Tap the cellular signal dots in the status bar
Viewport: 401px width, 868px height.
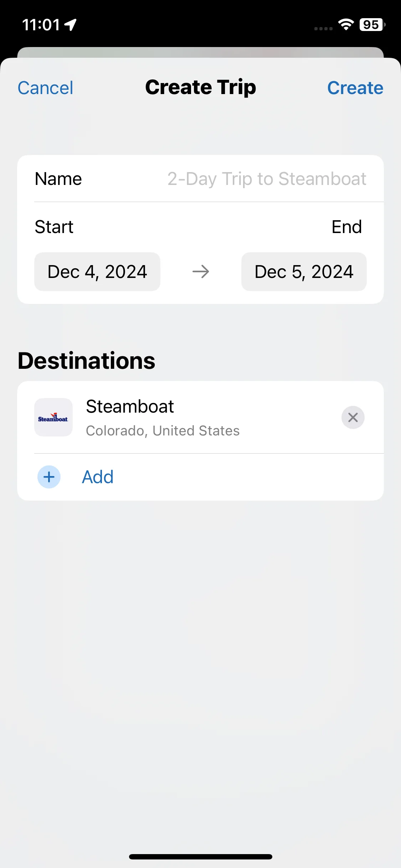(x=323, y=29)
